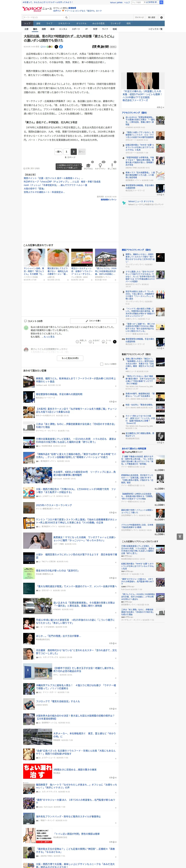
Task: Click the web search button in top bar
Action: pyautogui.click(x=161, y=2)
